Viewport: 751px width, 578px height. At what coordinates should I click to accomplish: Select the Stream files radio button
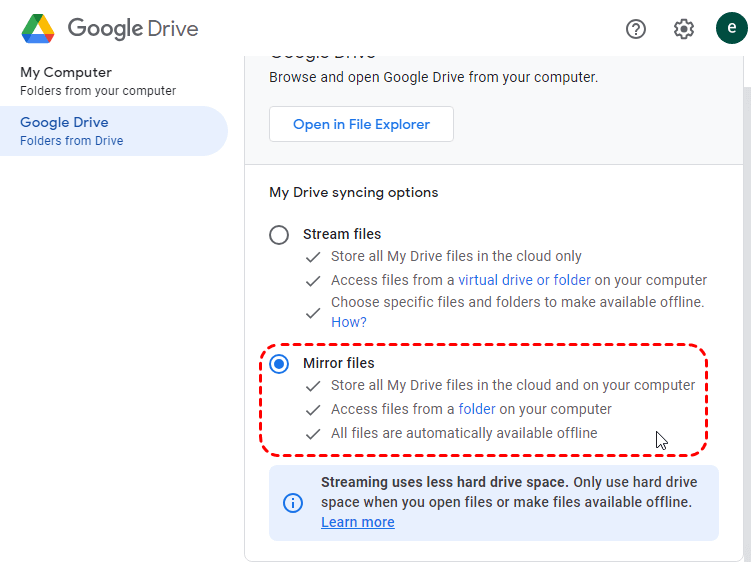point(280,235)
